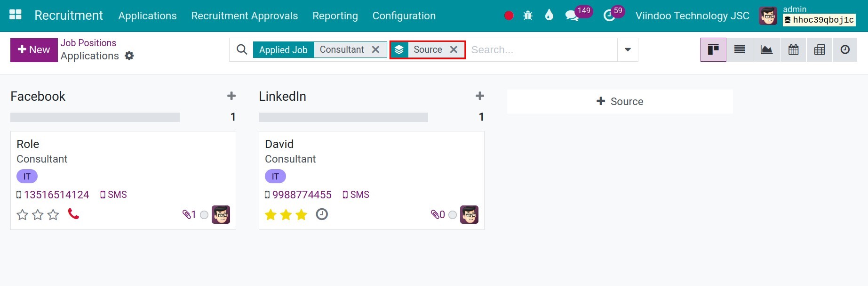Toggle first star on David card
The image size is (868, 286).
pos(271,215)
